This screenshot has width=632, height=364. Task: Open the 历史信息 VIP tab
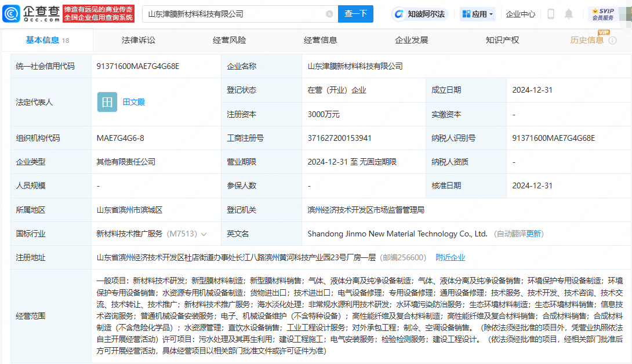(587, 40)
